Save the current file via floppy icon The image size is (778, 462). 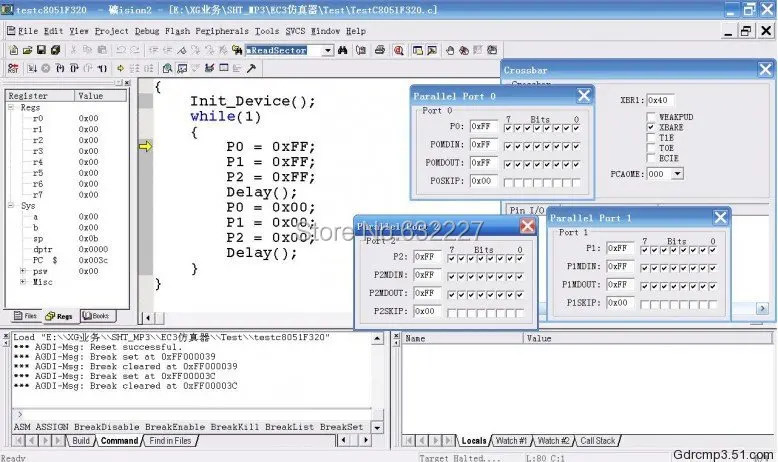[41, 50]
